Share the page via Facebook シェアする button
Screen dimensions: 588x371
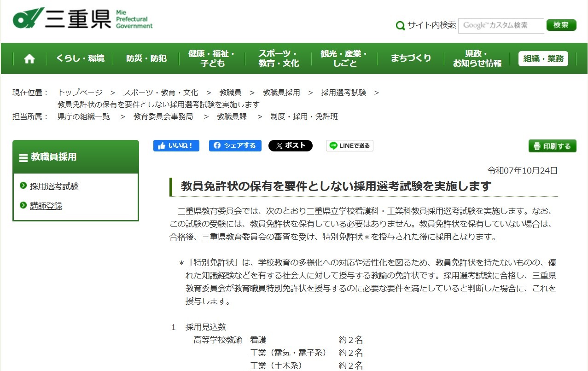click(235, 145)
